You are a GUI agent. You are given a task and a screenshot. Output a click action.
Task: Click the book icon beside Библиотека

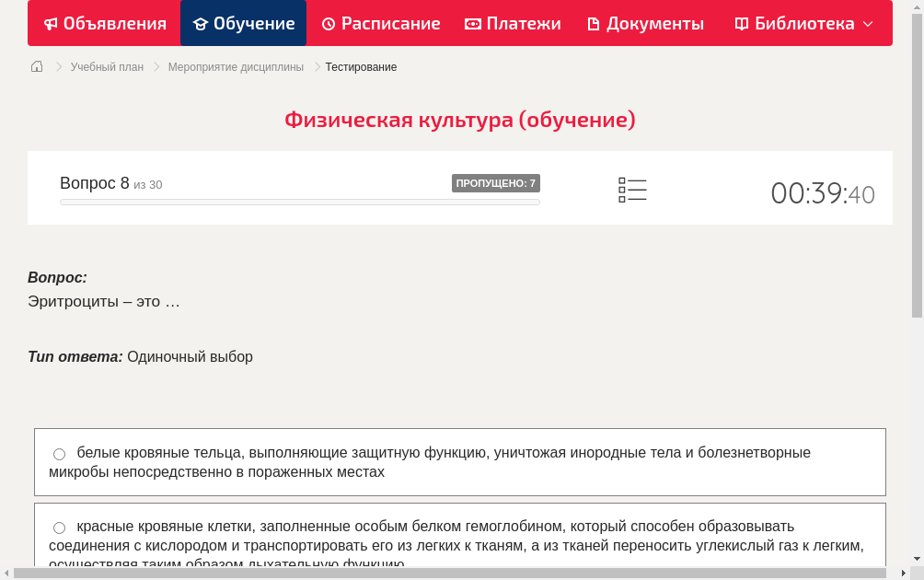pyautogui.click(x=742, y=24)
